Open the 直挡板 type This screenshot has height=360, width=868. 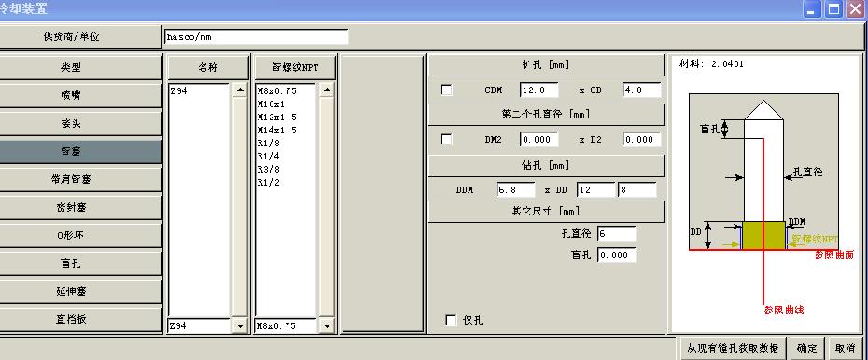[x=81, y=319]
